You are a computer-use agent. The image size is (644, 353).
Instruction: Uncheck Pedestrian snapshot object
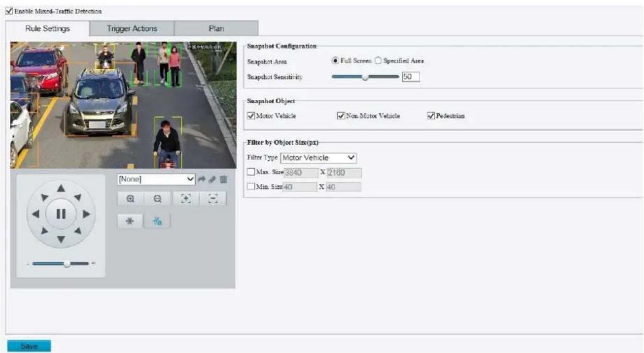431,116
